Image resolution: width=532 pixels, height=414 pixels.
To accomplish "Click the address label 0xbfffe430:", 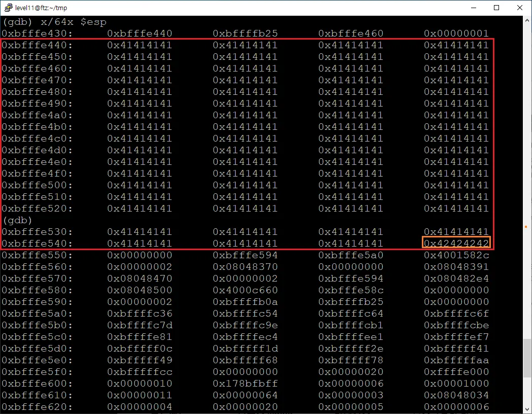I will 37,33.
